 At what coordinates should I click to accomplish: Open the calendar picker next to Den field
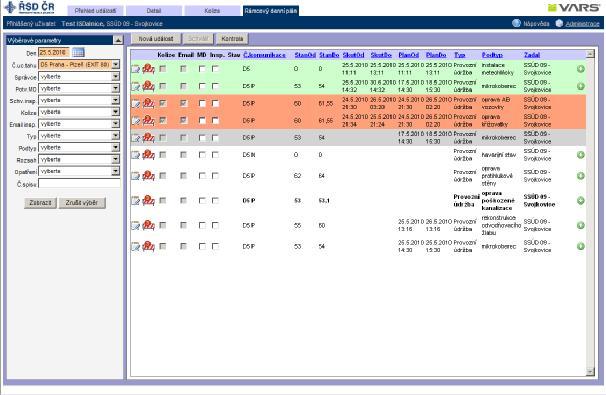pyautogui.click(x=78, y=52)
